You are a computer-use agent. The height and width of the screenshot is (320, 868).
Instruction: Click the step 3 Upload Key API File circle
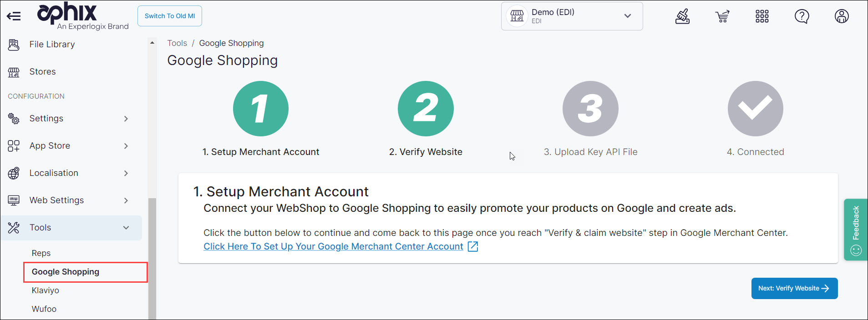590,109
